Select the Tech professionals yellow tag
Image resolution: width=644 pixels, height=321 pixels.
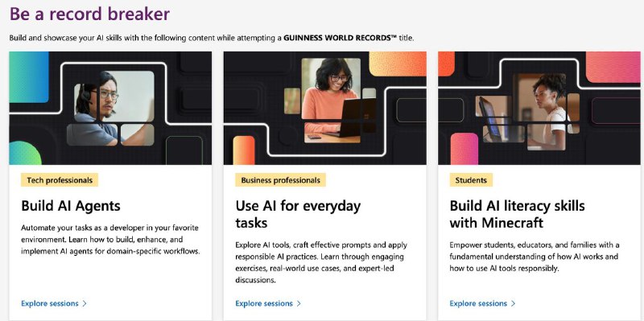60,179
